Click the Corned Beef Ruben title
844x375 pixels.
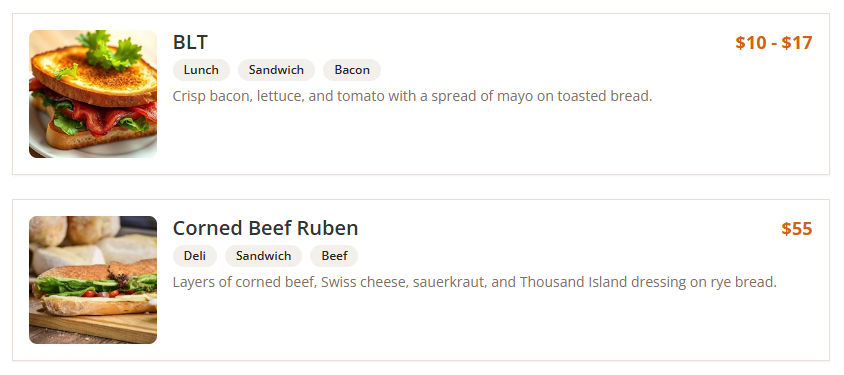tap(265, 228)
